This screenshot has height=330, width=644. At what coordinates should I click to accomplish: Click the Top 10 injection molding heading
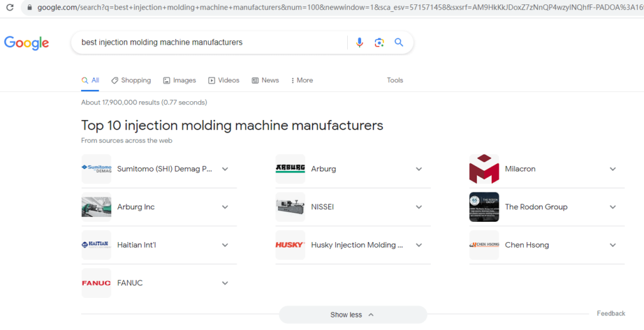coord(232,125)
